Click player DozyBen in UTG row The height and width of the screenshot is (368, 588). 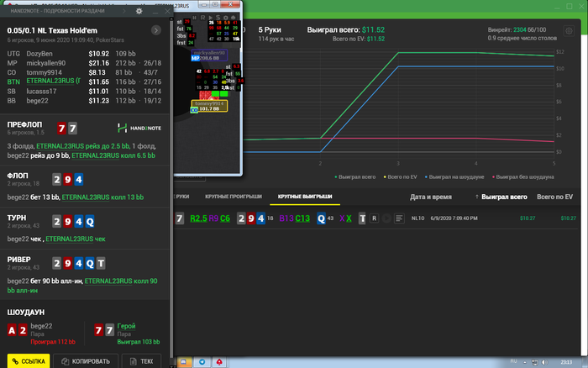[39, 54]
